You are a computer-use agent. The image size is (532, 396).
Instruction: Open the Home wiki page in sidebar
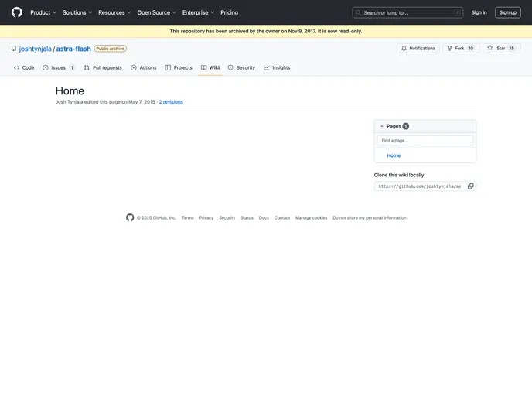coord(394,155)
